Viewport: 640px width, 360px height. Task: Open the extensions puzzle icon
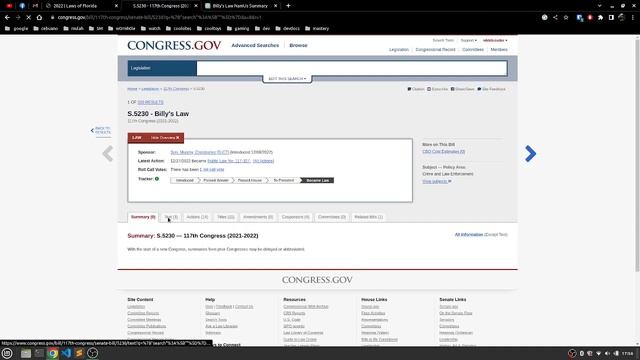click(x=600, y=18)
